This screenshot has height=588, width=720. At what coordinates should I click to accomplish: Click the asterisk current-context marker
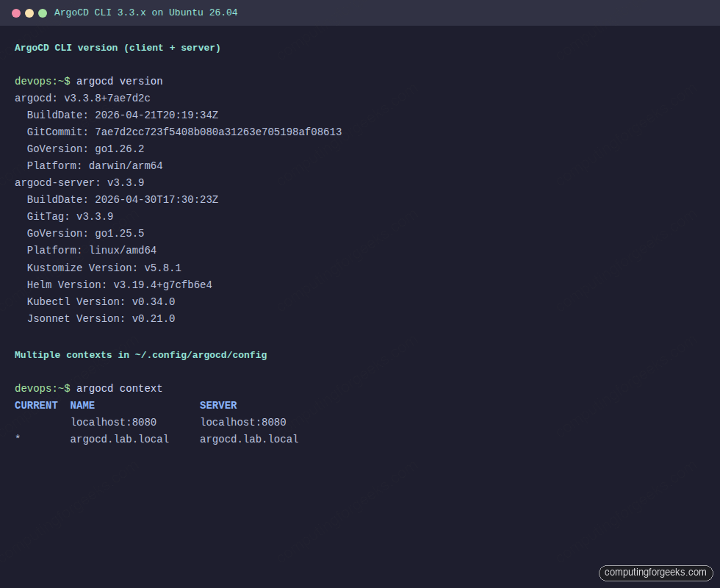click(x=18, y=438)
